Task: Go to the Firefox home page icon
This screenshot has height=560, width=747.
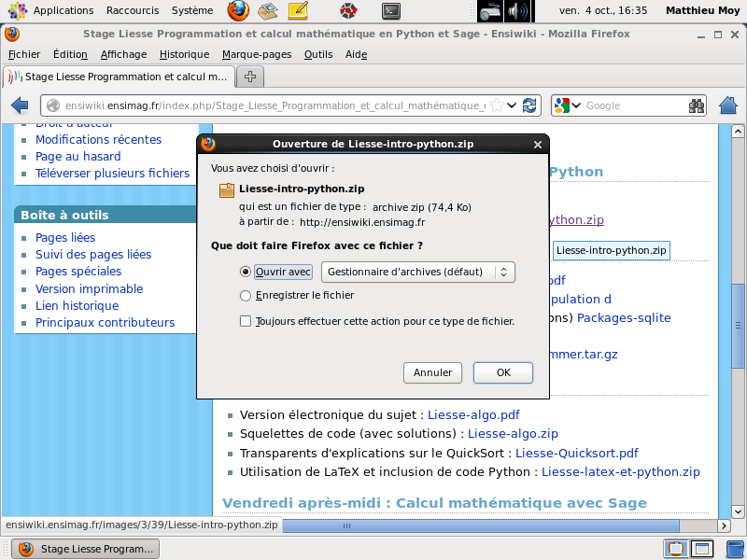Action: click(728, 105)
